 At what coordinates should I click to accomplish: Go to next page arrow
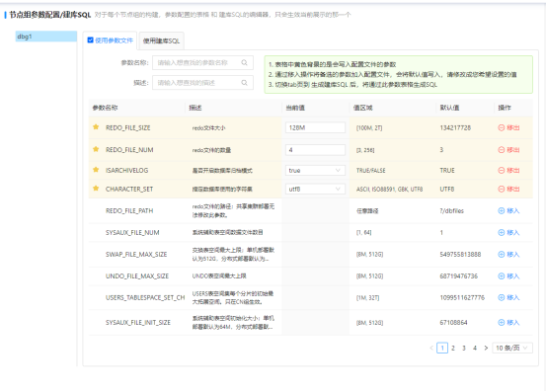point(486,348)
